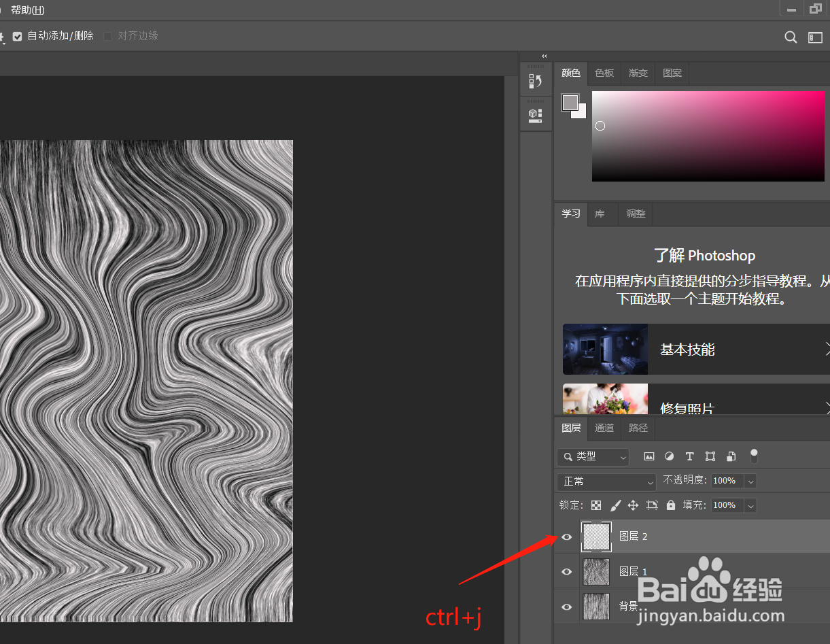
Task: Pick a color in the pink color field
Action: [x=708, y=136]
